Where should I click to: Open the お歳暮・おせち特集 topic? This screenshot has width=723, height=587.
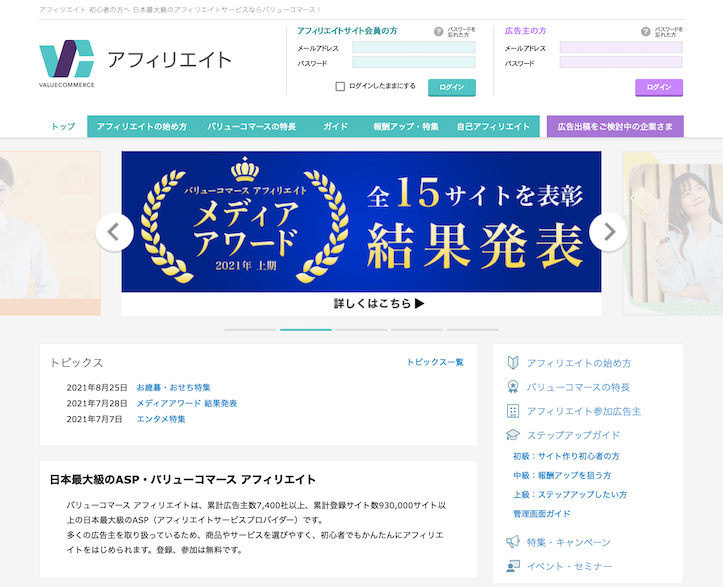pyautogui.click(x=173, y=387)
